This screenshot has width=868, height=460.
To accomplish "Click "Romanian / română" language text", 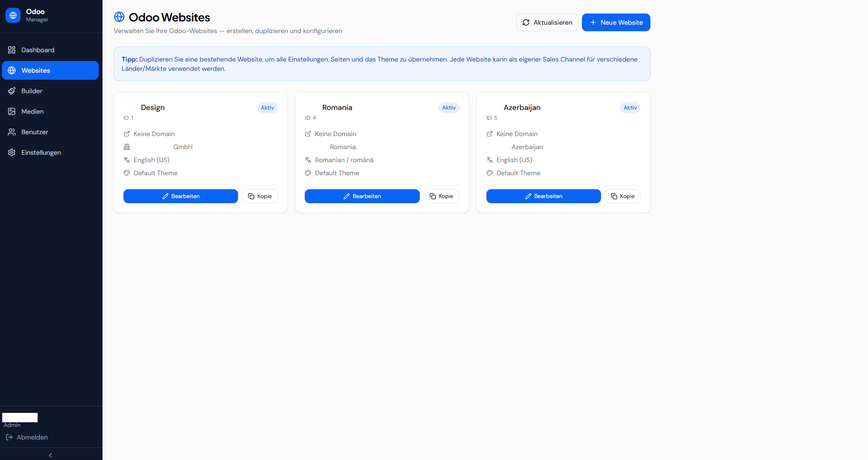I will 344,160.
